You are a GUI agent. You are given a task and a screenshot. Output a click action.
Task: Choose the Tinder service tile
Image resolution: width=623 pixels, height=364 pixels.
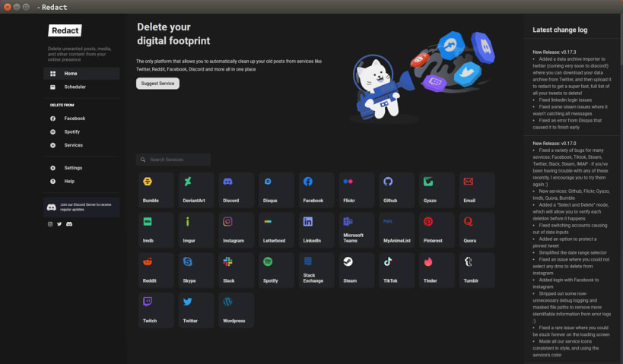point(437,271)
